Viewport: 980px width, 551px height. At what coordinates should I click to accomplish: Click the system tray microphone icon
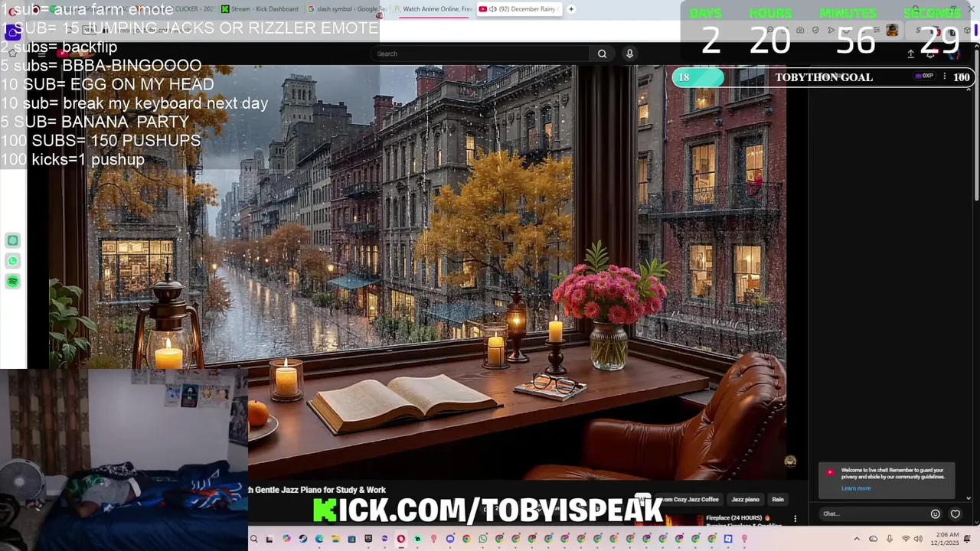[x=889, y=539]
